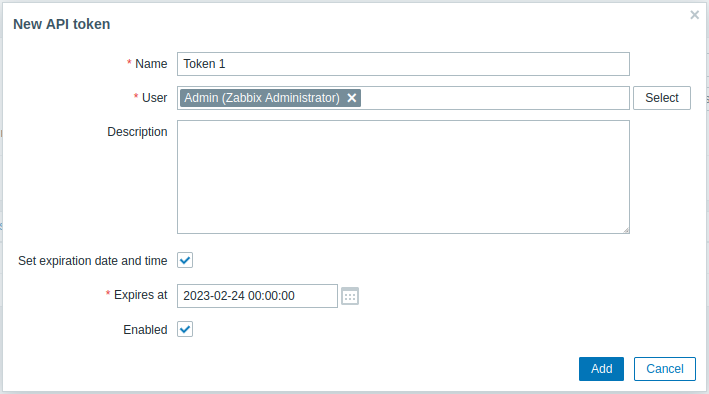The width and height of the screenshot is (709, 394).
Task: Click the User field label
Action: [x=154, y=98]
